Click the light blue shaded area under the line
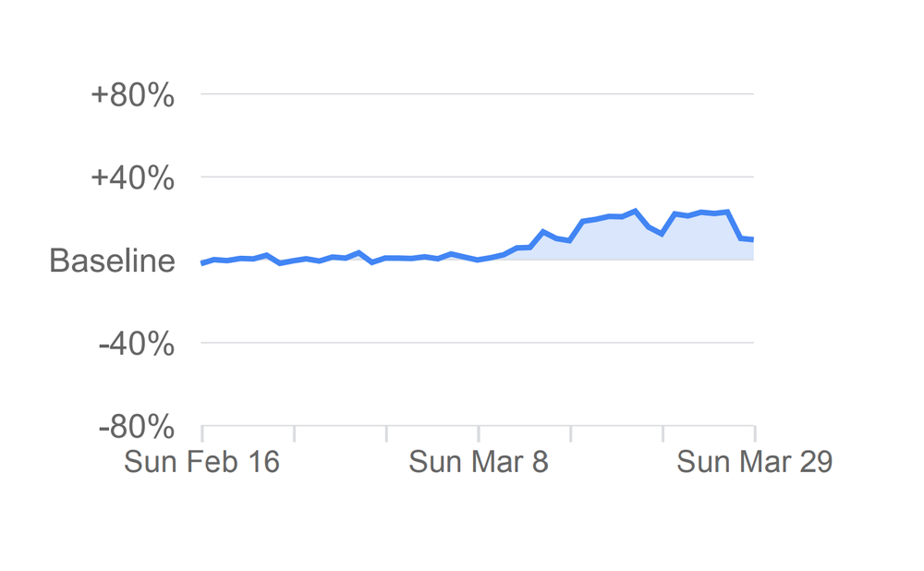The width and height of the screenshot is (924, 571). click(647, 244)
